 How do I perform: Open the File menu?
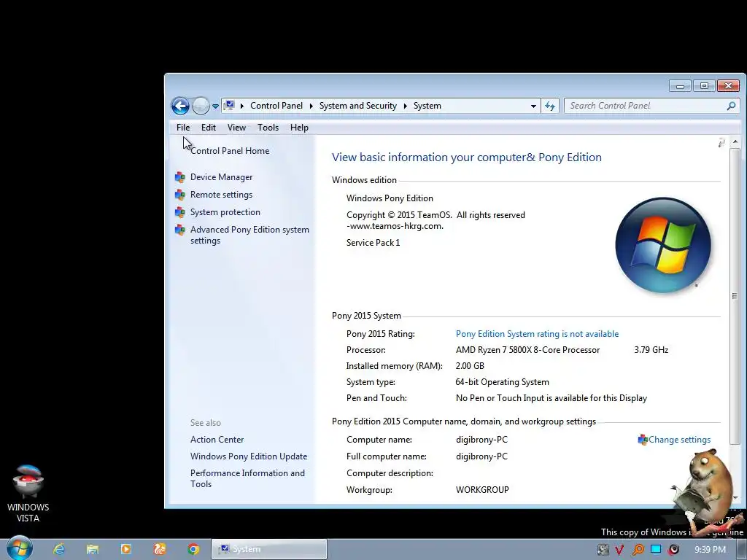[183, 128]
